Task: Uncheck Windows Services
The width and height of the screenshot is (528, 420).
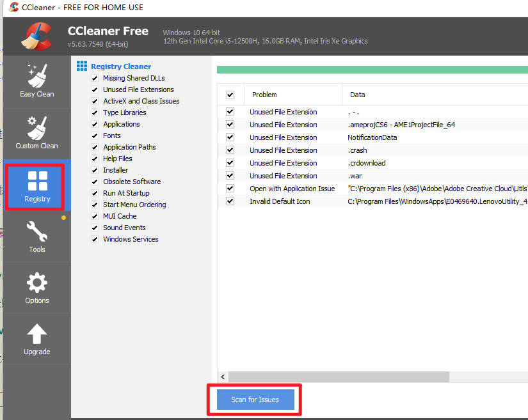Action: 95,240
